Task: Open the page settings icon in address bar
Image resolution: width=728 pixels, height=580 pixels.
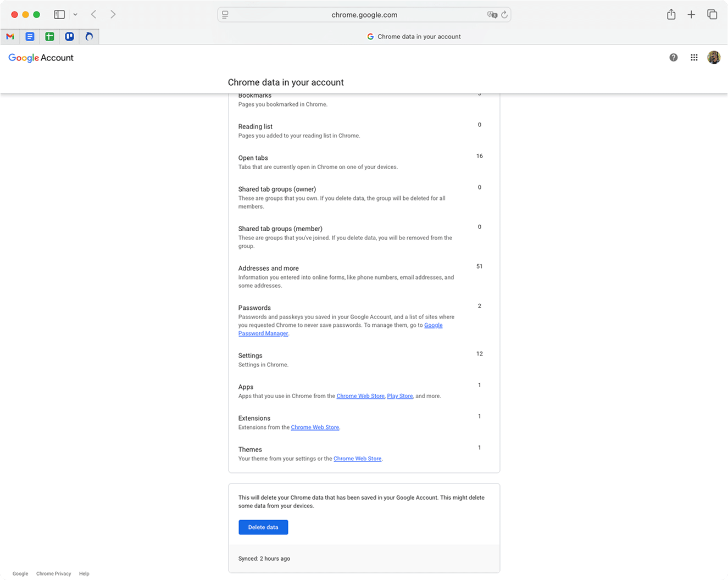Action: (x=225, y=15)
